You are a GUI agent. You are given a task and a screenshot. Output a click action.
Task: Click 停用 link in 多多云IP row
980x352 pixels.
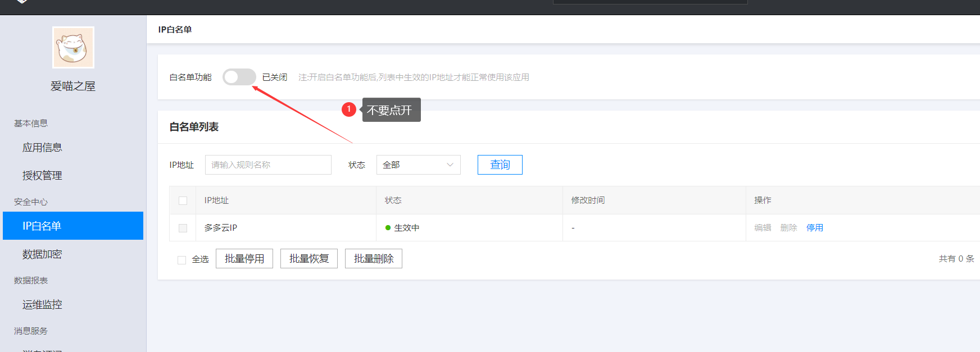(x=815, y=227)
